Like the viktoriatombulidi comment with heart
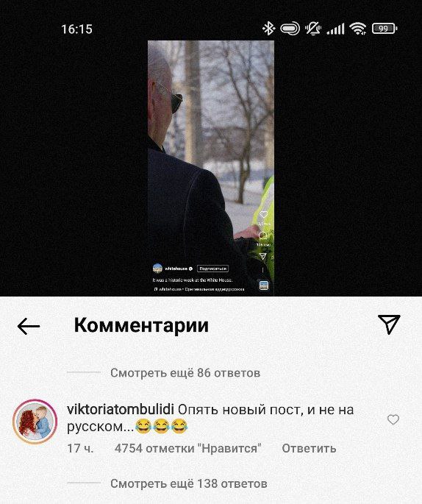Image resolution: width=422 pixels, height=504 pixels. [x=393, y=419]
